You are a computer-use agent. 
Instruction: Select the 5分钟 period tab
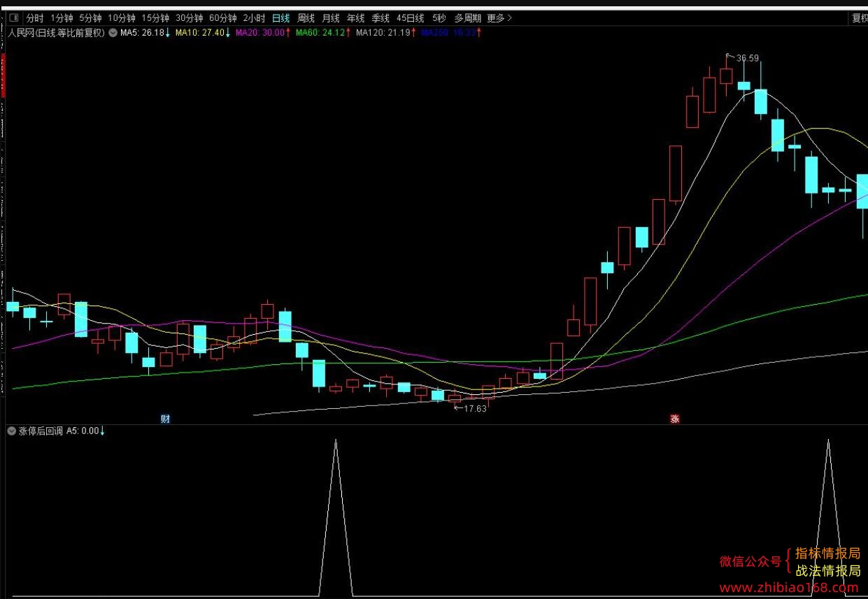[90, 18]
